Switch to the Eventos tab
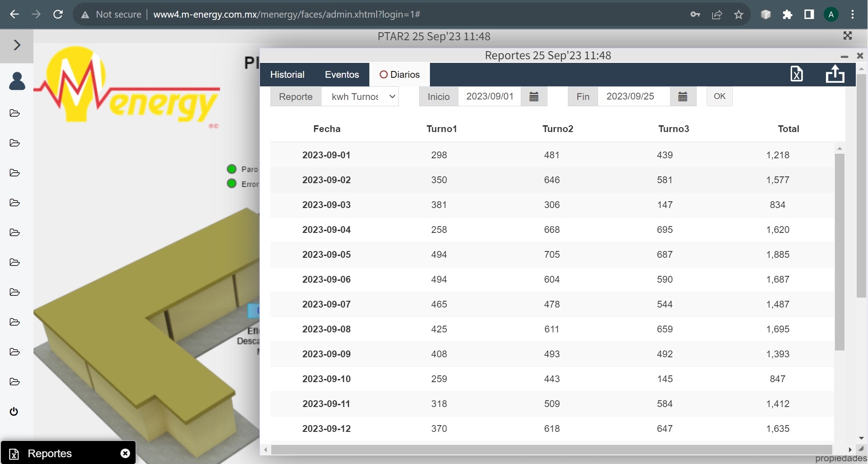868x464 pixels. [342, 75]
